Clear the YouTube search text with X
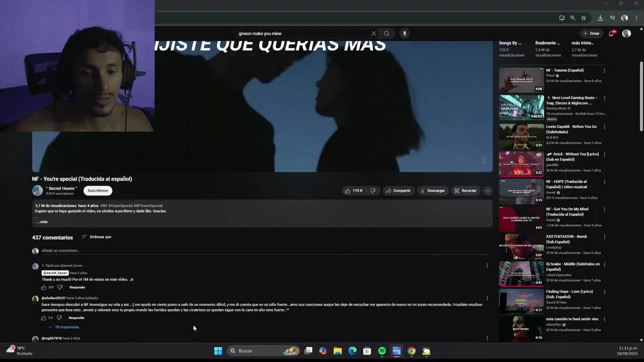 pyautogui.click(x=373, y=34)
